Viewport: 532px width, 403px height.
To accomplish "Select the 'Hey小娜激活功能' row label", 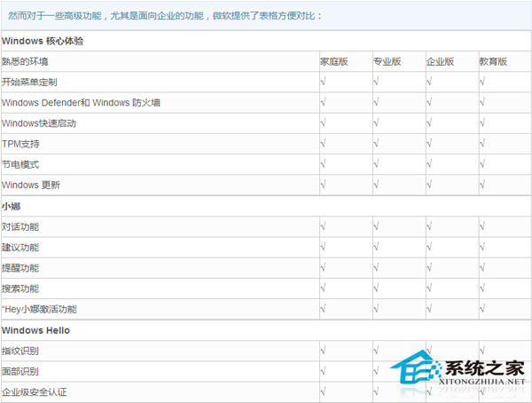I will [x=39, y=309].
